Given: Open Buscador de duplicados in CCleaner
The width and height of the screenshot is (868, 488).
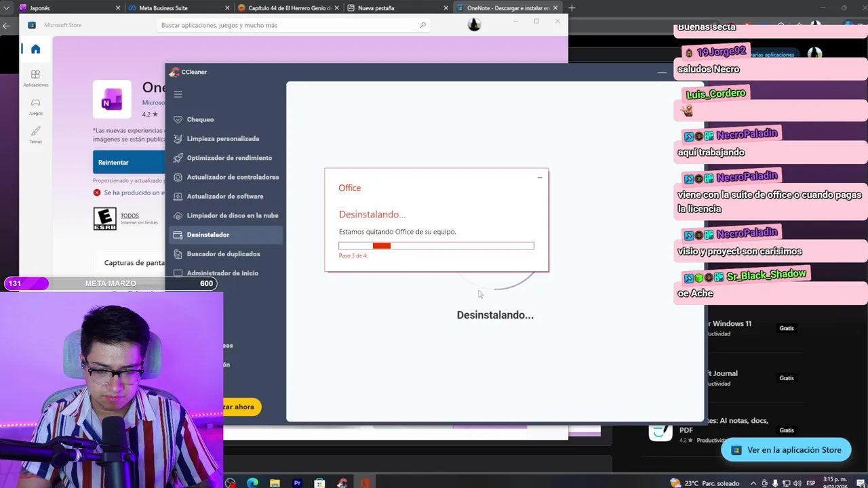Looking at the screenshot, I should 225,253.
